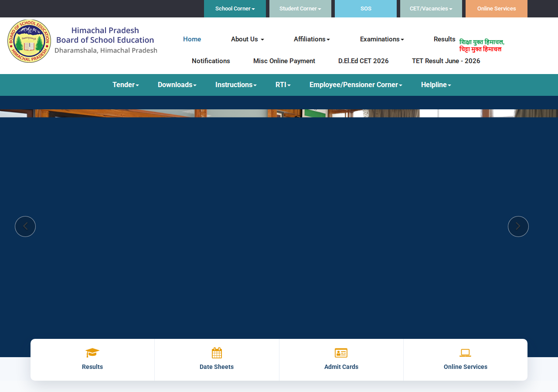Click the ID card Admit Cards icon
Image resolution: width=558 pixels, height=392 pixels.
341,353
